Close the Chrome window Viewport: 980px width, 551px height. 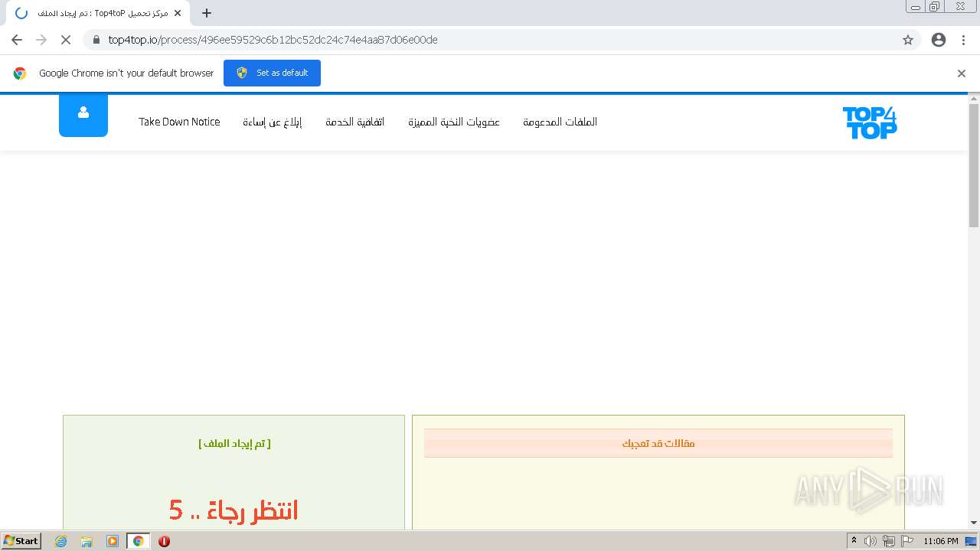[960, 7]
